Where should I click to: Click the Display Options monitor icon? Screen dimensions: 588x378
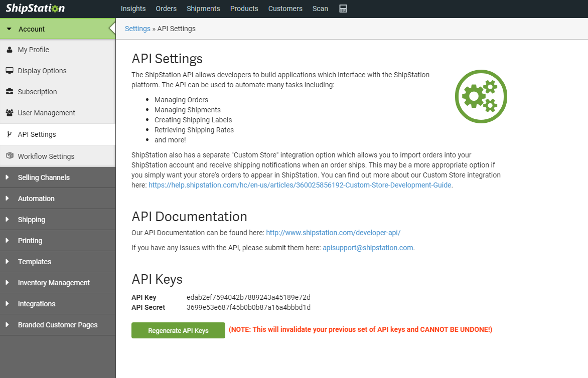(10, 70)
